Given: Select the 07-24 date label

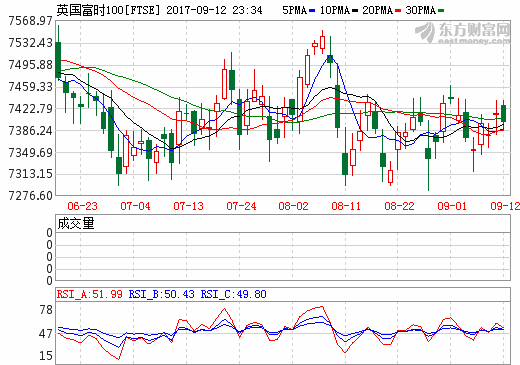Looking at the screenshot, I should 241,206.
